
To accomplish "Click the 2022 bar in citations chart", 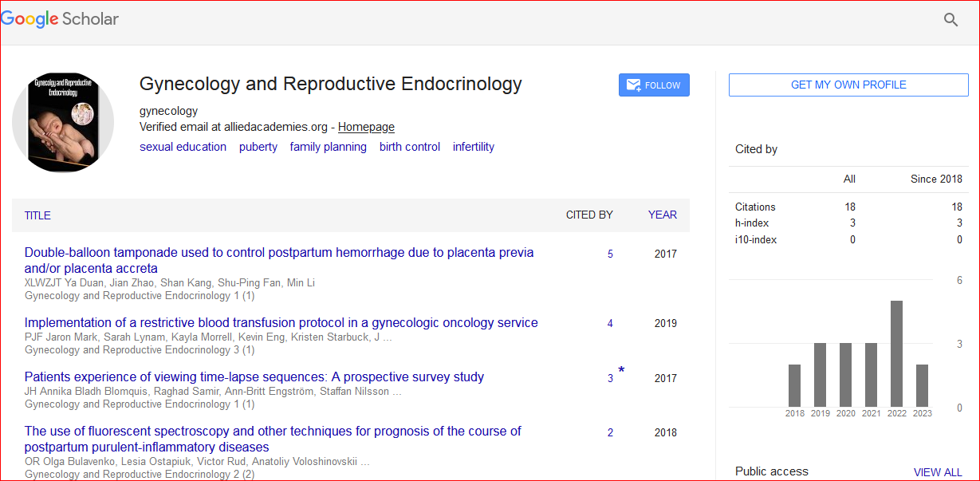I will tap(896, 353).
